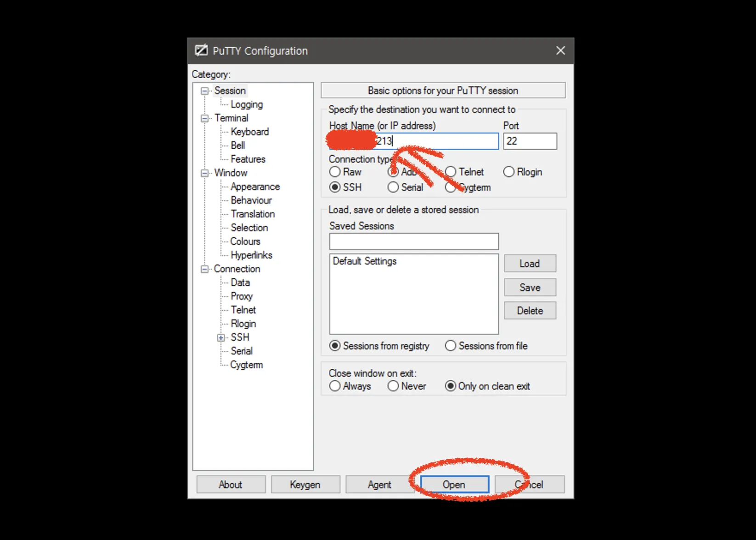Focus the Port number field
The height and width of the screenshot is (540, 756).
[x=530, y=141]
